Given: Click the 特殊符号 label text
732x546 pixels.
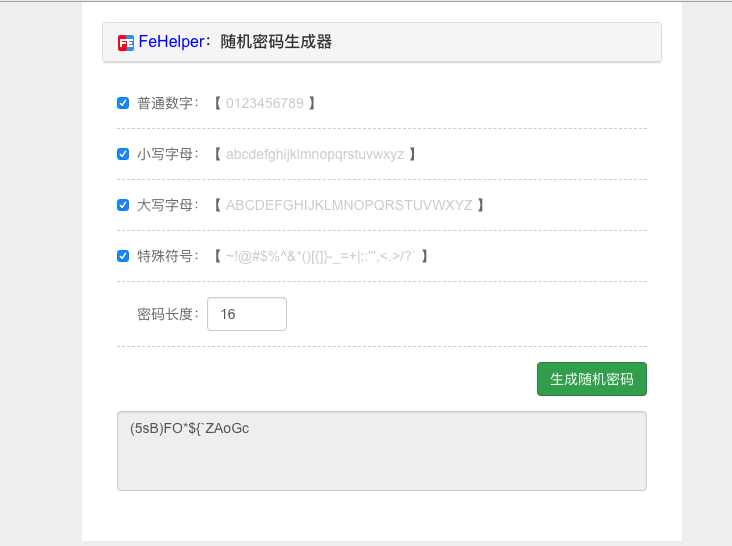Looking at the screenshot, I should click(x=168, y=256).
